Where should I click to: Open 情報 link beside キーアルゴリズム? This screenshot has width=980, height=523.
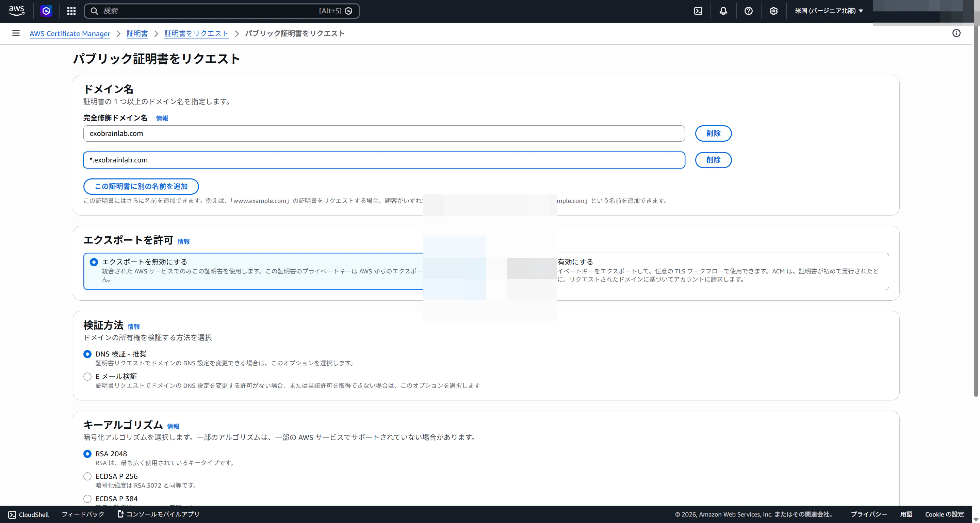(173, 426)
